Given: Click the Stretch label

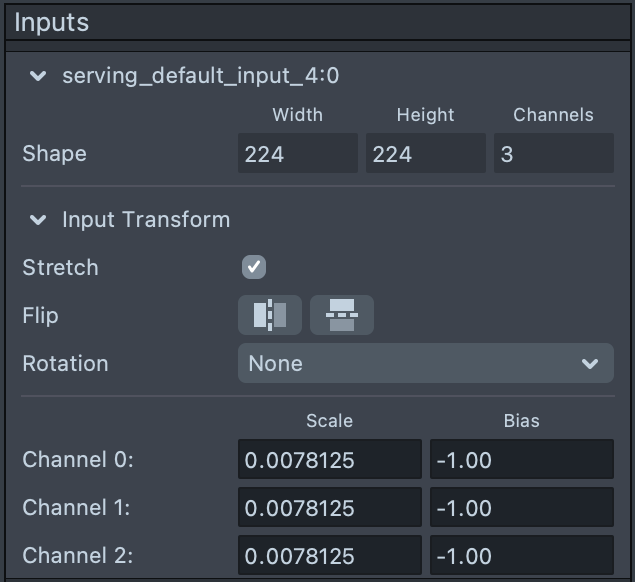Looking at the screenshot, I should 60,268.
